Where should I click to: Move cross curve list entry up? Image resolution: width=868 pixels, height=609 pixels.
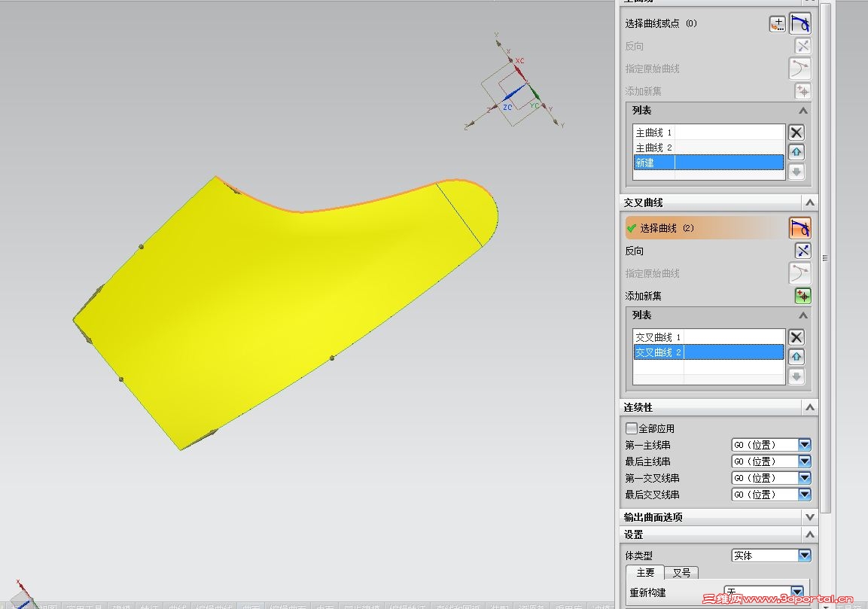click(796, 357)
